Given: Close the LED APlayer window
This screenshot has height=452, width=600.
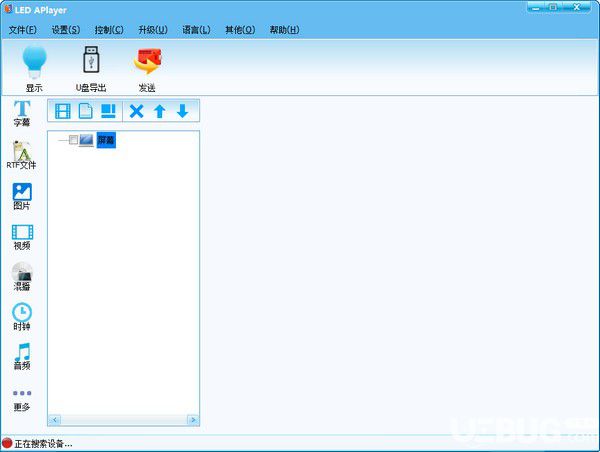Looking at the screenshot, I should [576, 8].
